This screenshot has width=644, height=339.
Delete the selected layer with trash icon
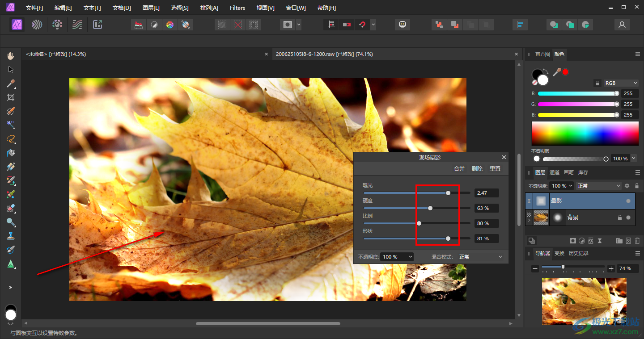(637, 241)
